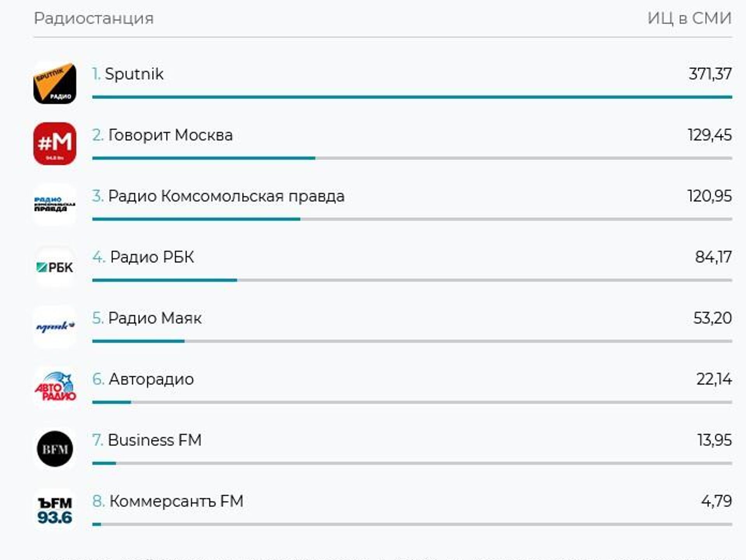Screen dimensions: 746x560
Task: Click the Радиостанция column header
Action: click(x=94, y=18)
